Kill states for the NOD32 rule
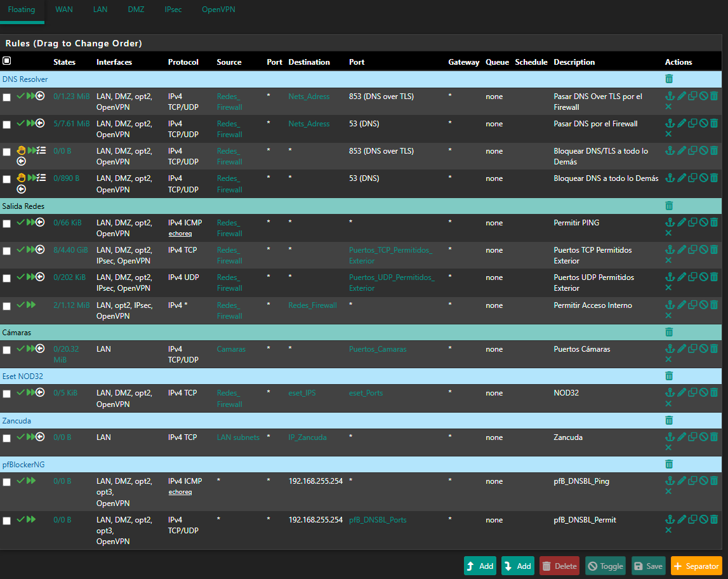The height and width of the screenshot is (579, 728). coord(668,404)
